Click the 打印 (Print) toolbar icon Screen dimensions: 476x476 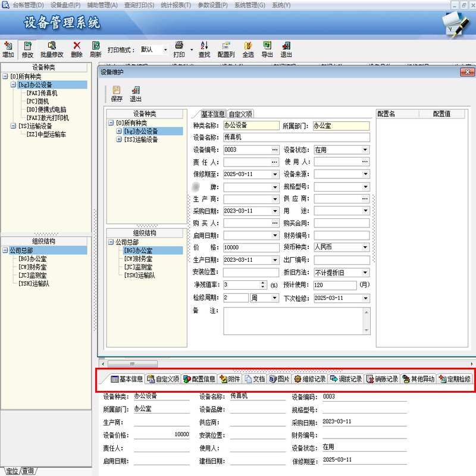[179, 49]
